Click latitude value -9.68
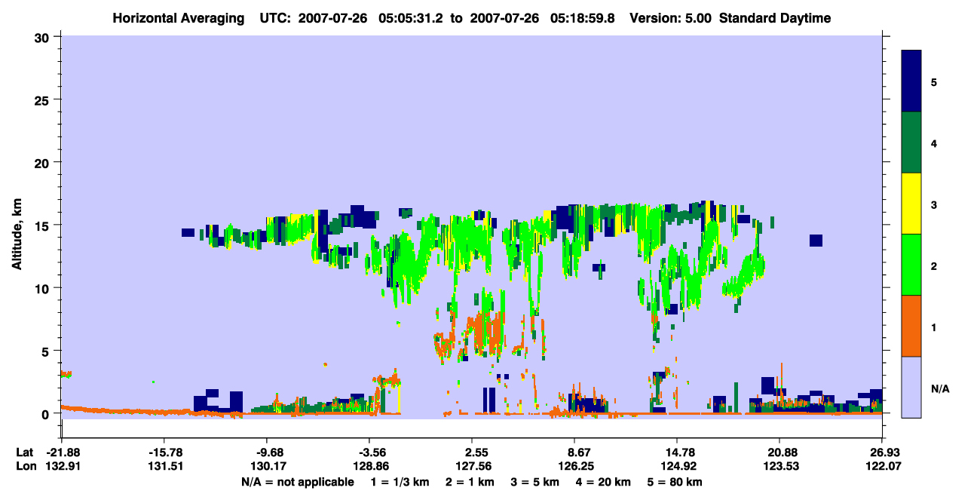Screen dimensions: 980x503 (267, 452)
